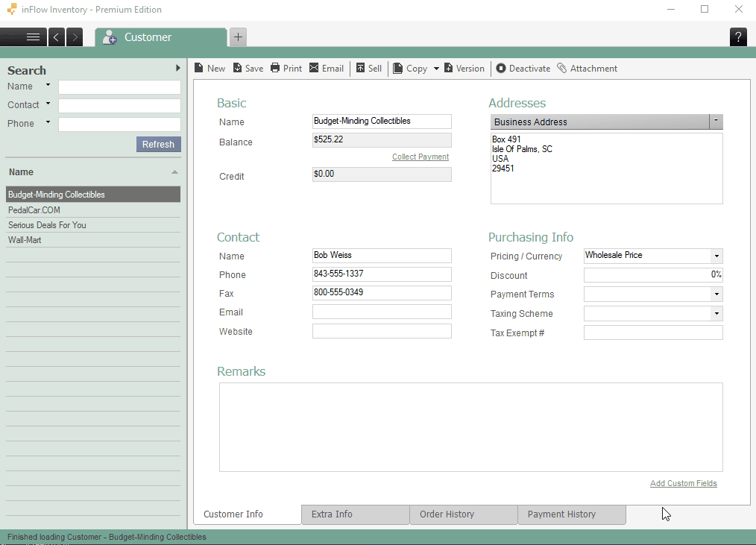Open the Name search filter dropdown

[48, 85]
